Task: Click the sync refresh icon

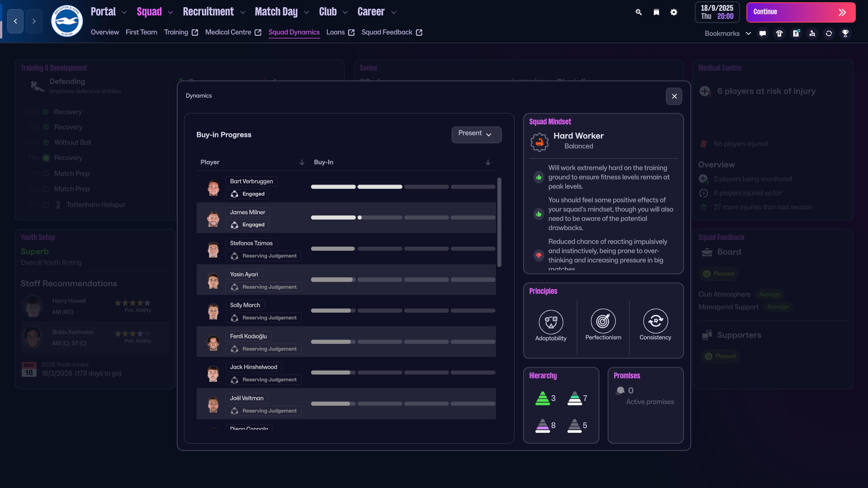Action: (x=829, y=33)
